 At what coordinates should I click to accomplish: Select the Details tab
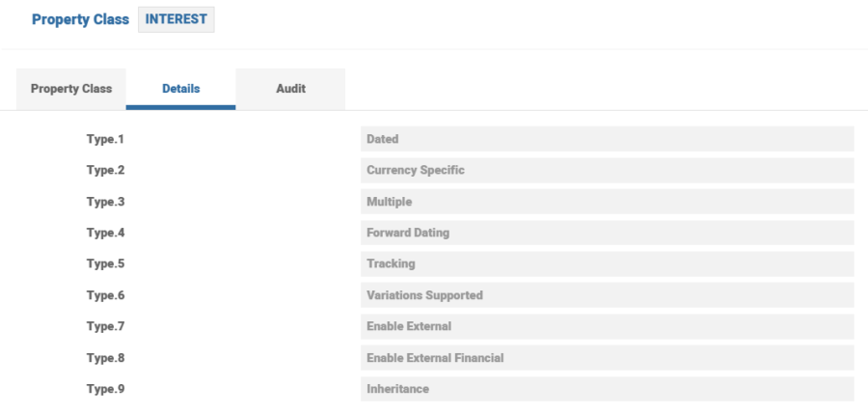(180, 89)
